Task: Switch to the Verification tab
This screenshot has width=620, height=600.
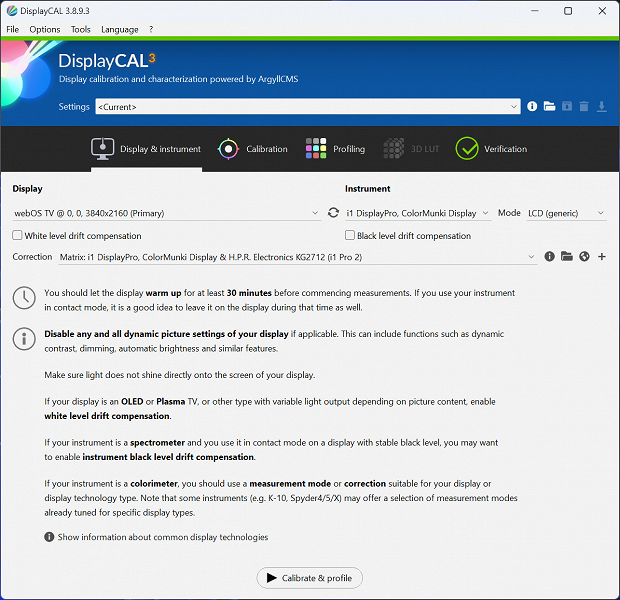Action: coord(491,149)
